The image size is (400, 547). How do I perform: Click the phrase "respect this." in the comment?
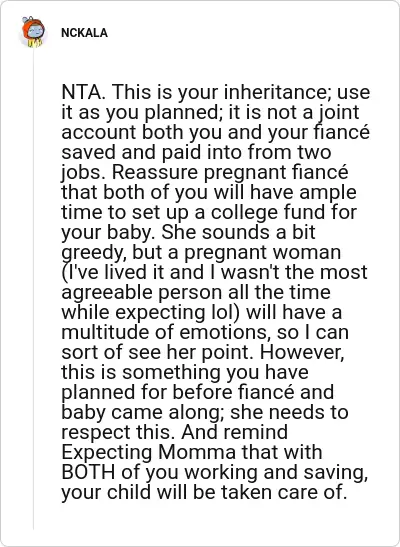[118, 433]
